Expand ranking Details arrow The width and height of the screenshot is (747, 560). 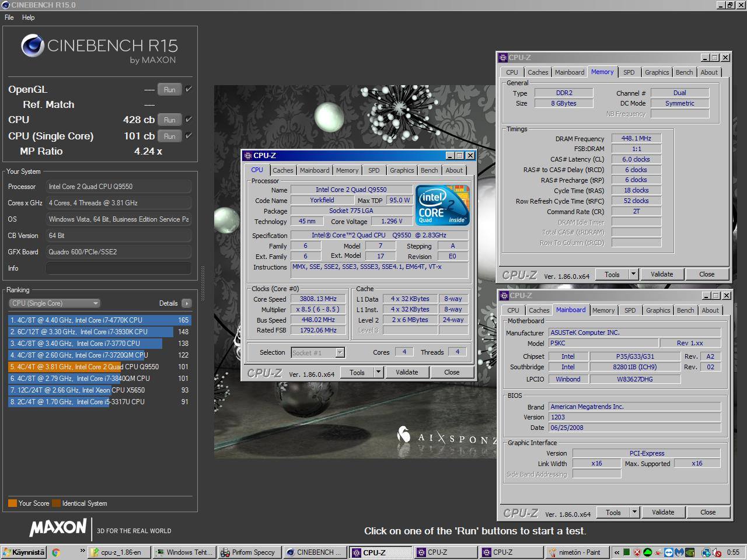click(x=186, y=303)
